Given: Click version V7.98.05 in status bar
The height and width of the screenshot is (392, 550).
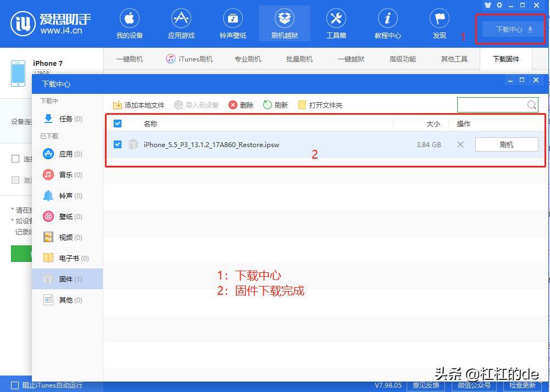Looking at the screenshot, I should (x=388, y=385).
